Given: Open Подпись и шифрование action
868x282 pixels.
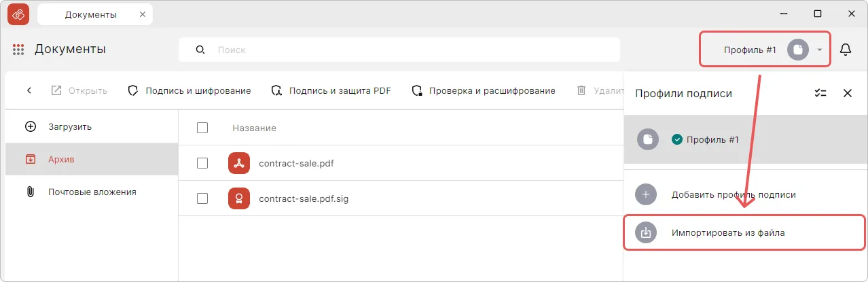Looking at the screenshot, I should pyautogui.click(x=189, y=90).
